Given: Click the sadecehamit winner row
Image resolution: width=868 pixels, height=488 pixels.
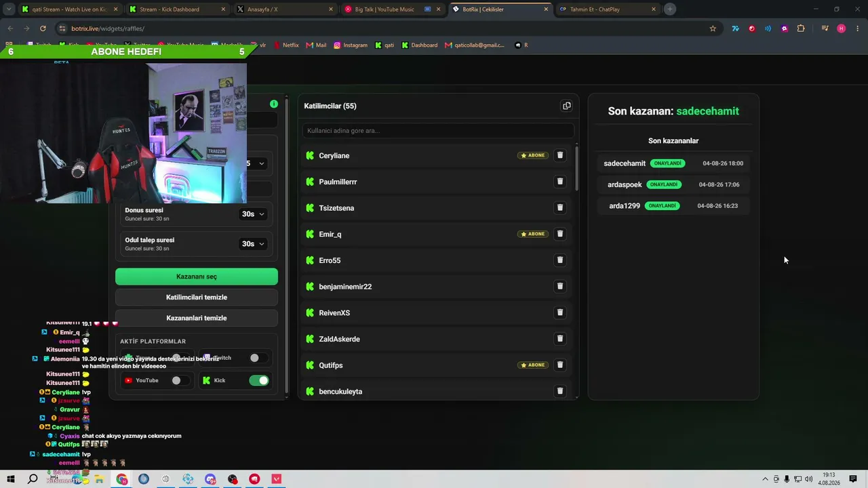Looking at the screenshot, I should coord(673,163).
